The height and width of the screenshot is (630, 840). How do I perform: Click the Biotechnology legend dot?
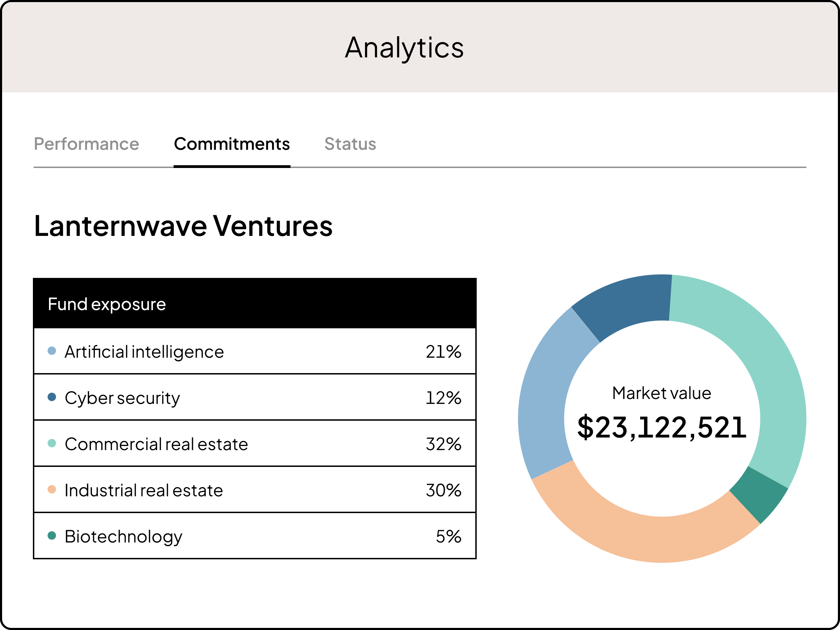click(x=52, y=535)
